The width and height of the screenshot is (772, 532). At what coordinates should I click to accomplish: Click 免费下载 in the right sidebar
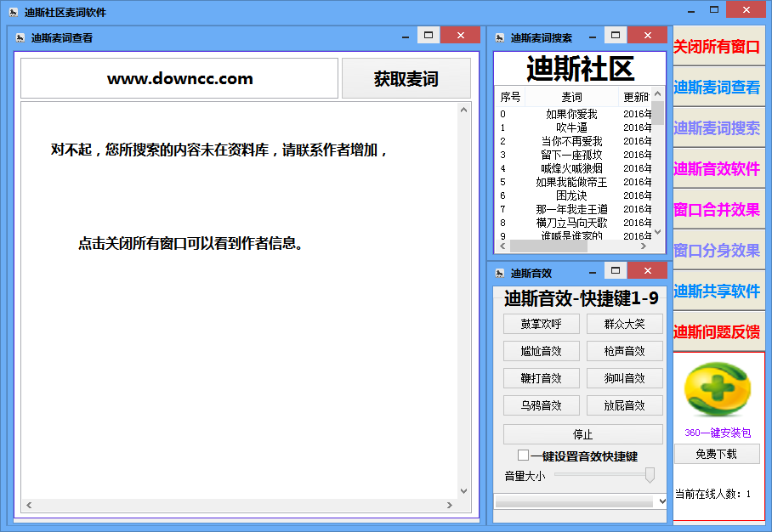718,455
